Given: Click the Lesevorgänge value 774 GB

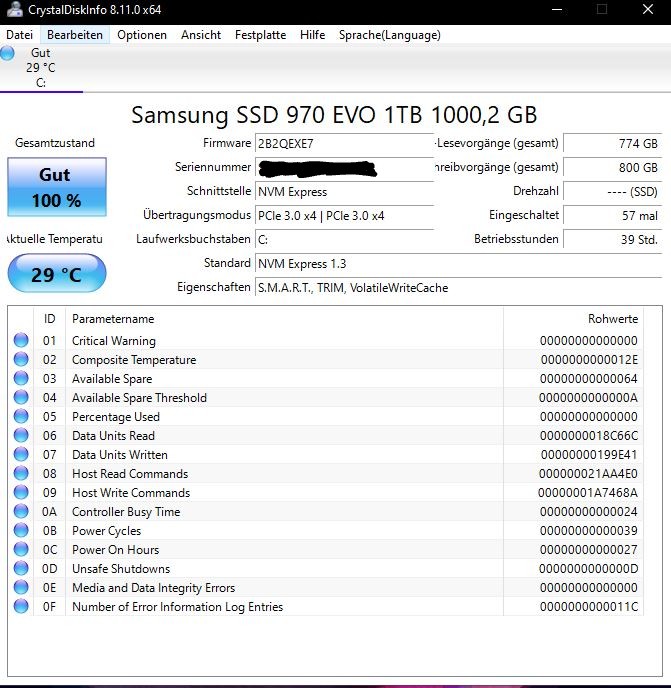Looking at the screenshot, I should [612, 144].
